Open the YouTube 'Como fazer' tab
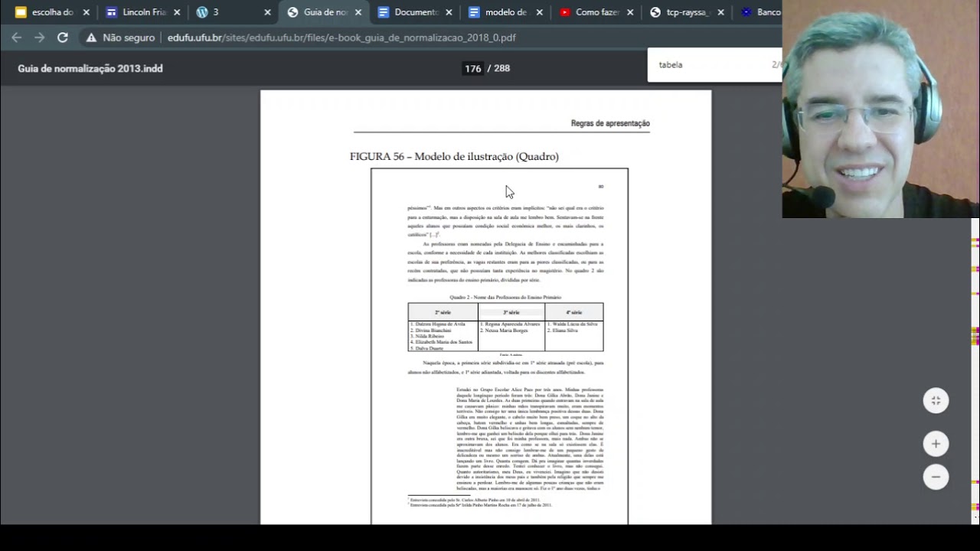 [x=595, y=12]
